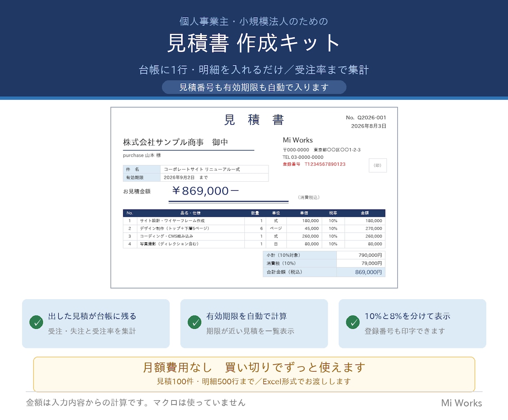
Task: Click the 金額 cell 80,000 in the 写真撮影 row
Action: [365, 244]
